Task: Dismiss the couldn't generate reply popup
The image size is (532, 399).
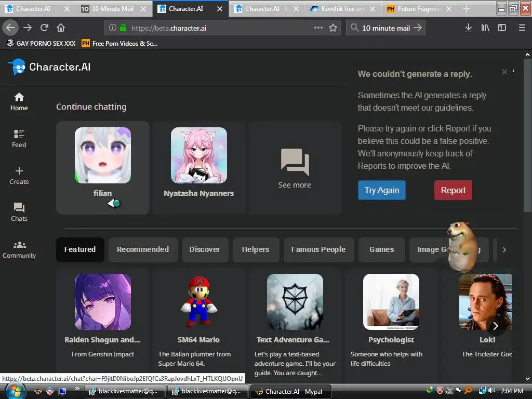Action: [504, 72]
